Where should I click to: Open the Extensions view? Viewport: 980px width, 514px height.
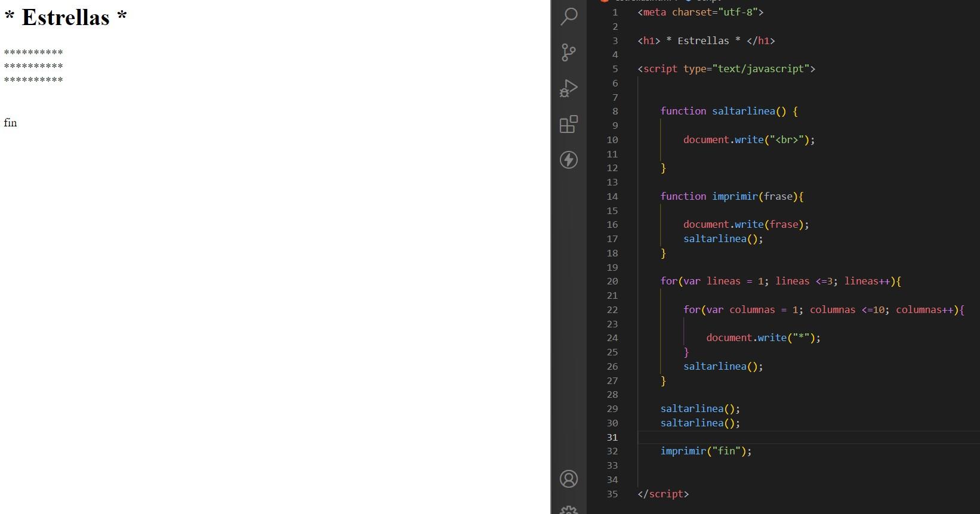pyautogui.click(x=569, y=124)
